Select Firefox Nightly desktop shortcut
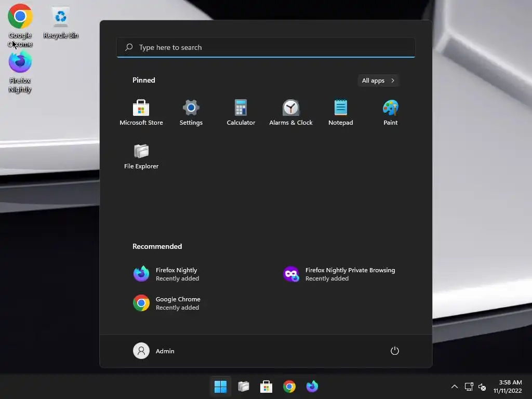 20,72
